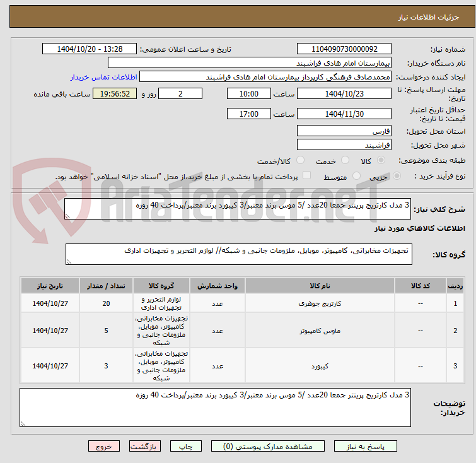Select the متوسط purchase type radio
Image resolution: width=476 pixels, height=463 pixels.
356,176
